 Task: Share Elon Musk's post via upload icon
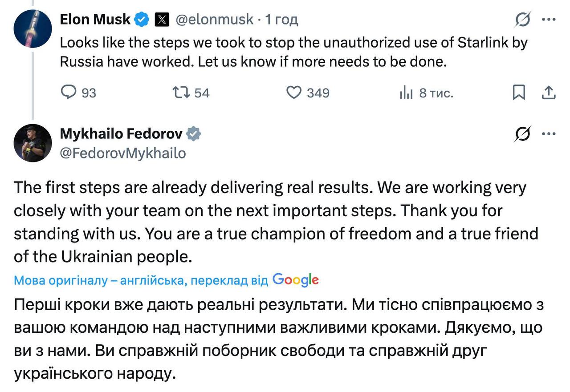pyautogui.click(x=549, y=92)
